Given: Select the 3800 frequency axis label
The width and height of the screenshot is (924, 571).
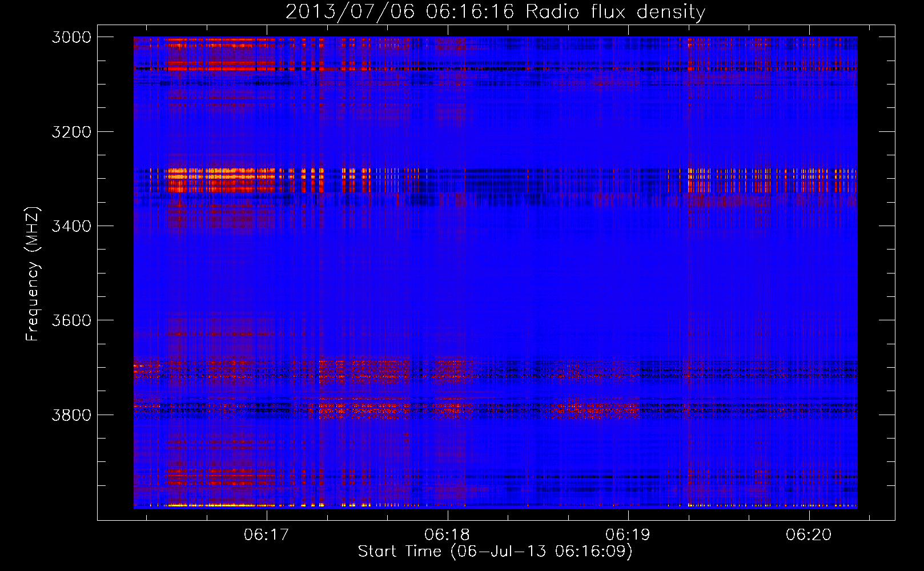Looking at the screenshot, I should click(x=71, y=415).
